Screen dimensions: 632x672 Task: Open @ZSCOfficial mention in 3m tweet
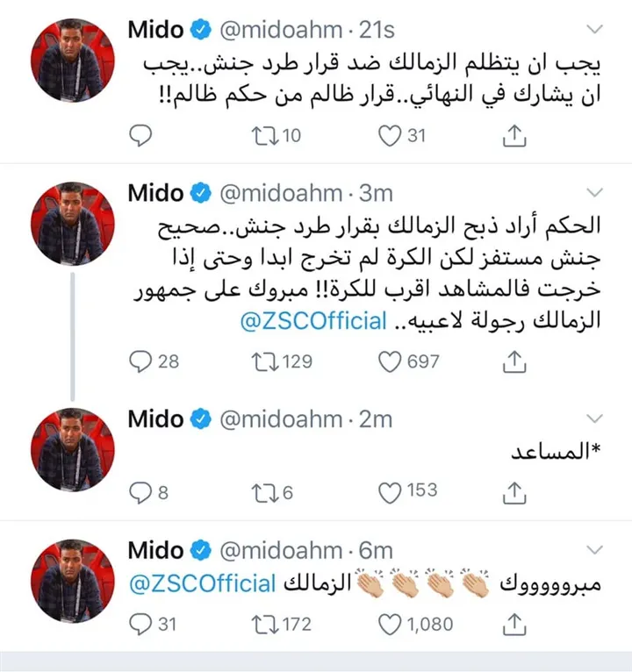313,321
